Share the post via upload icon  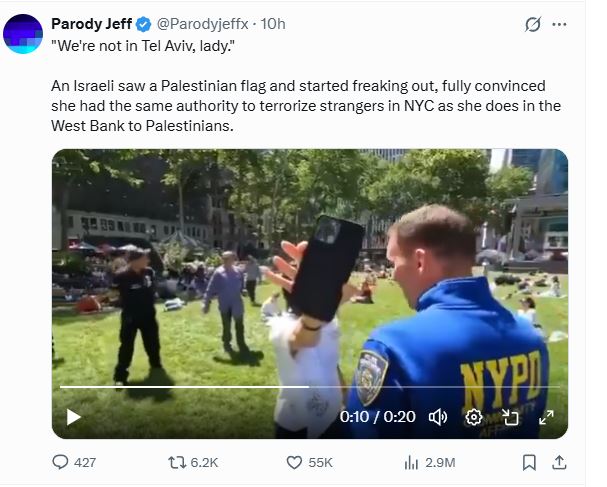[x=559, y=462]
